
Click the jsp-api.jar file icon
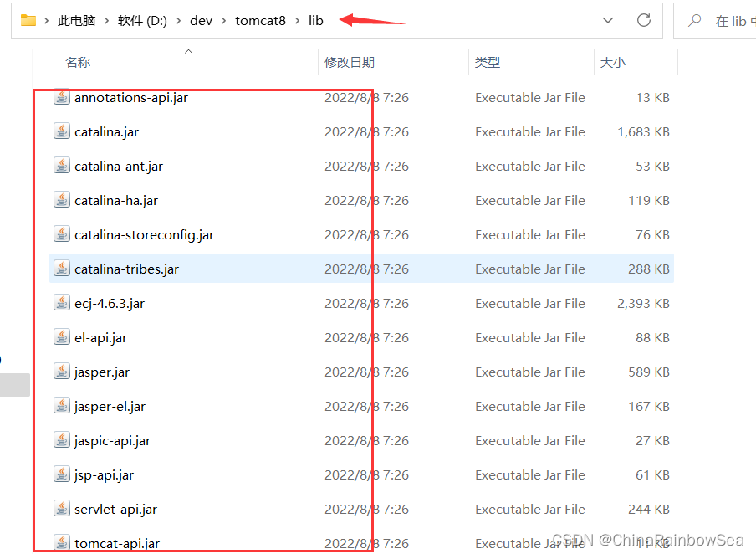(x=61, y=474)
